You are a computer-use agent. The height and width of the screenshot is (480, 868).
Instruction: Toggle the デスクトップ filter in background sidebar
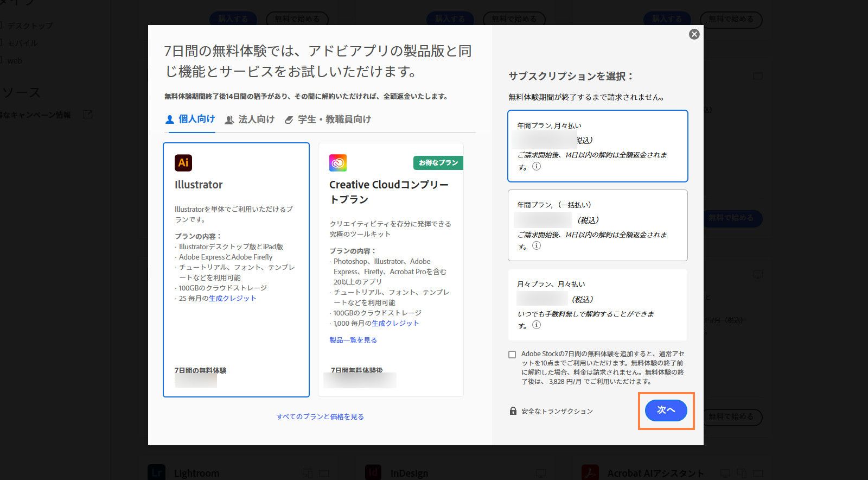point(2,26)
